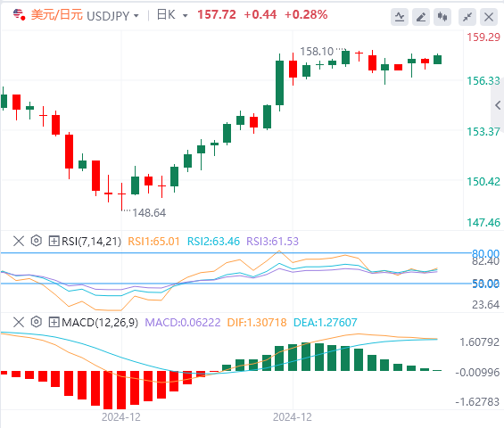504x428 pixels.
Task: Open MACD indicator settings gear
Action: (37, 322)
